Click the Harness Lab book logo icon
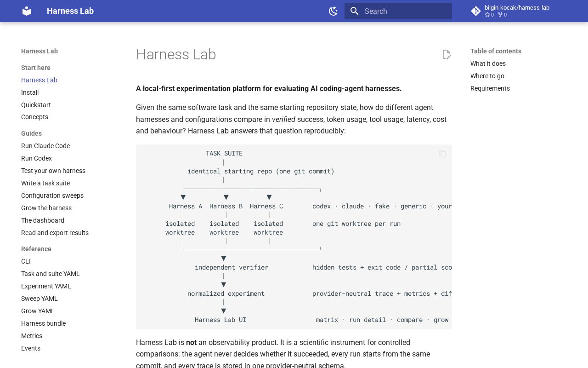Viewport: 588px width, 368px height. click(x=27, y=11)
